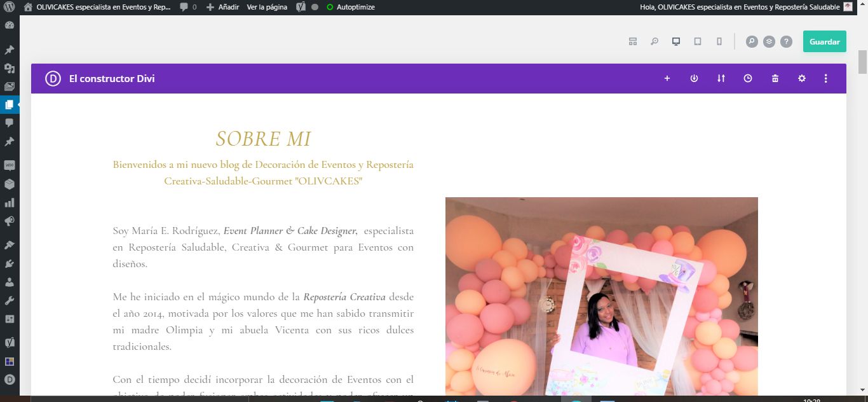Select the SOBRE MI heading
This screenshot has height=402, width=868.
point(263,139)
